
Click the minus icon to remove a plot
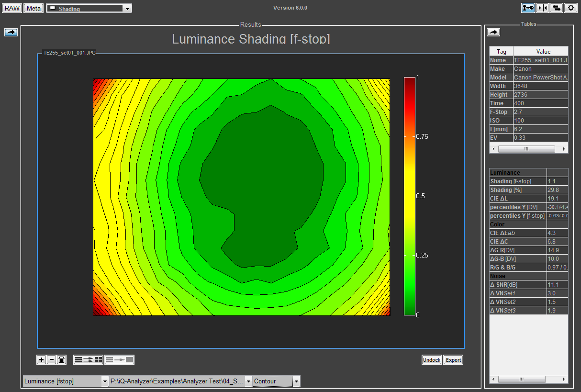51,360
